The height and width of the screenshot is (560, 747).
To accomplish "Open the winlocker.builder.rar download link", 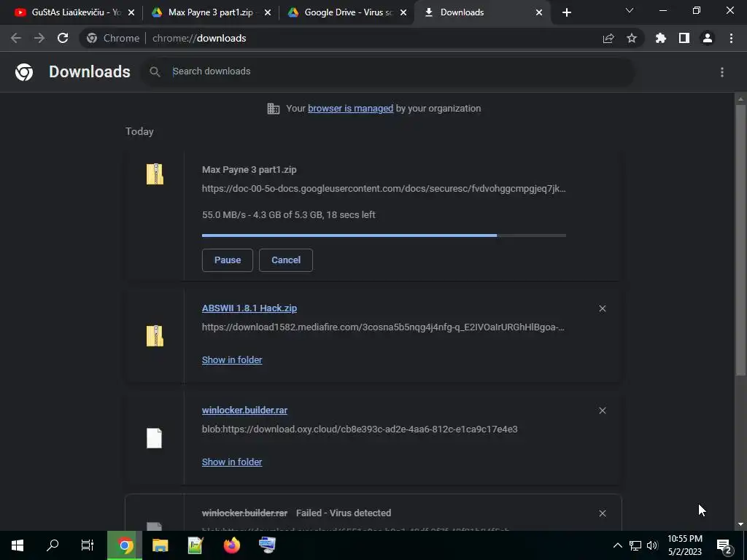I will (x=244, y=410).
